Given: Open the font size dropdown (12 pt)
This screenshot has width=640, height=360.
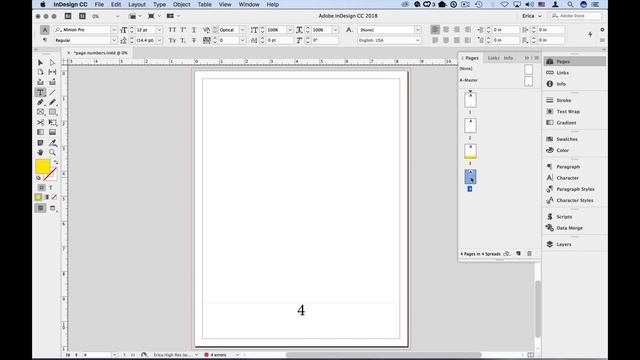Looking at the screenshot, I should tap(159, 30).
